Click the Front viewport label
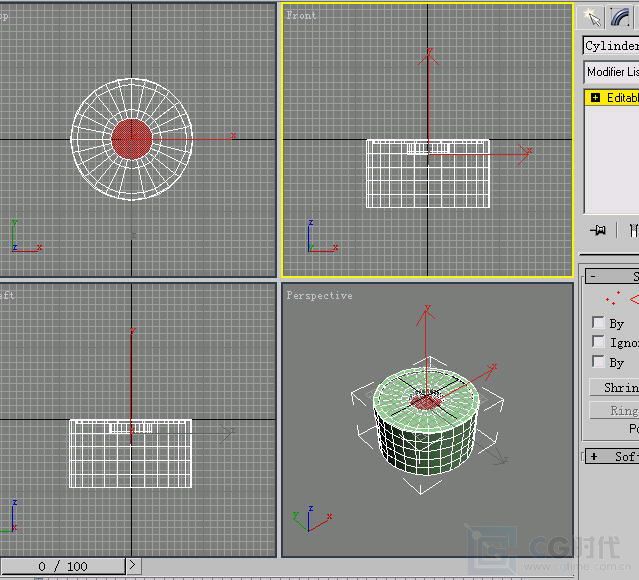The width and height of the screenshot is (639, 580). tap(301, 15)
